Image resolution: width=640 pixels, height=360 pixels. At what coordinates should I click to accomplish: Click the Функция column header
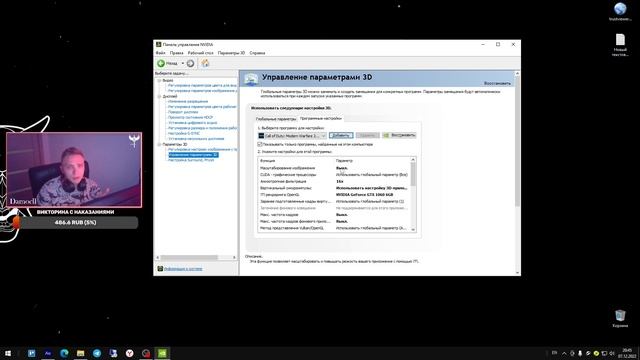pos(267,161)
